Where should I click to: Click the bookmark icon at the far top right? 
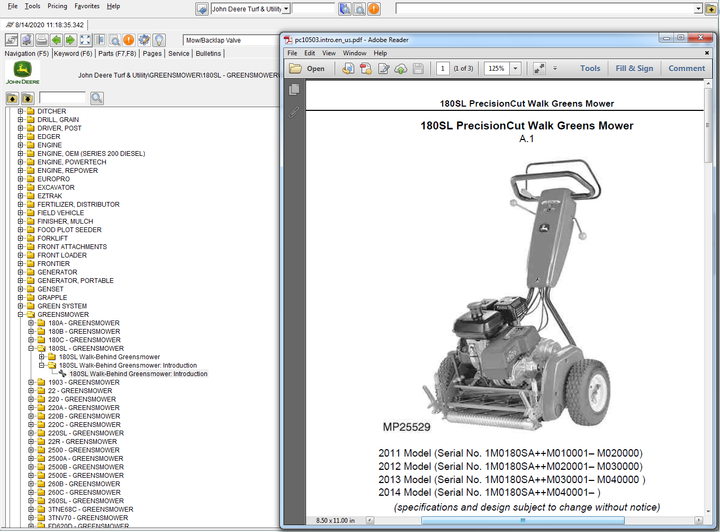tap(711, 9)
